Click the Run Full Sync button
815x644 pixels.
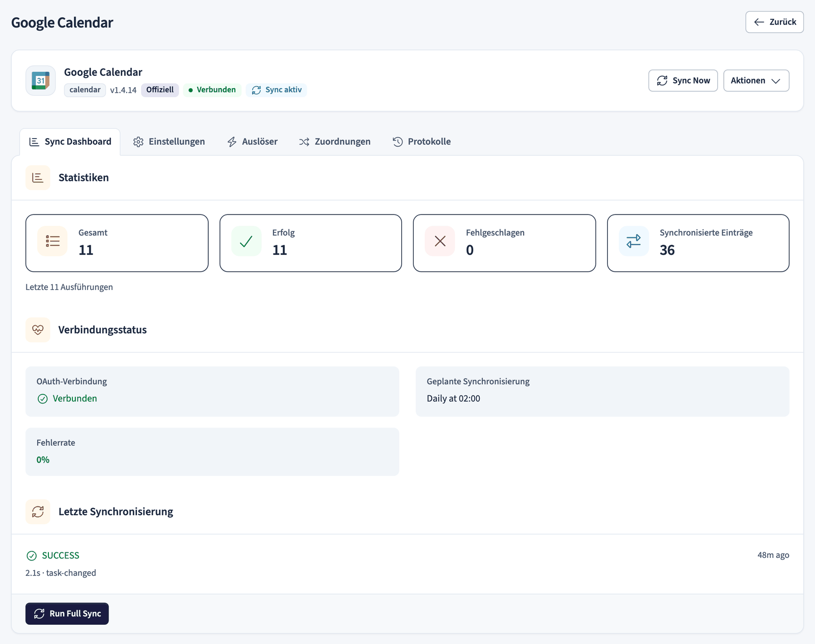pos(67,613)
